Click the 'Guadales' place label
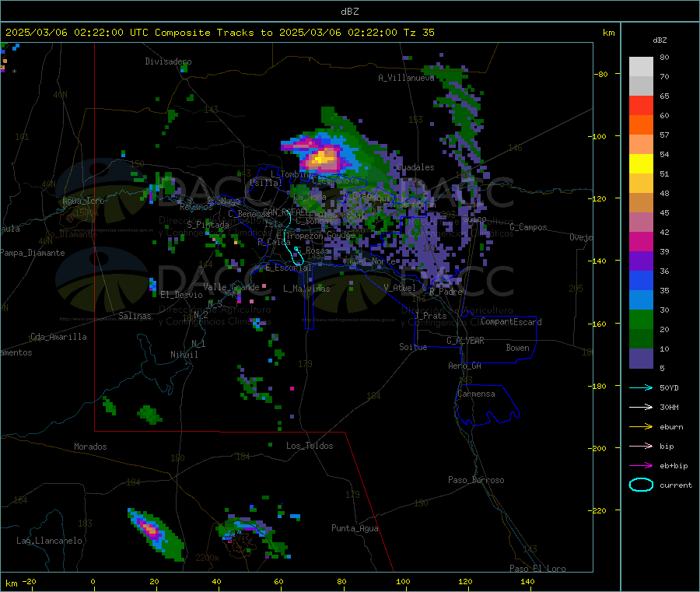 [x=415, y=167]
